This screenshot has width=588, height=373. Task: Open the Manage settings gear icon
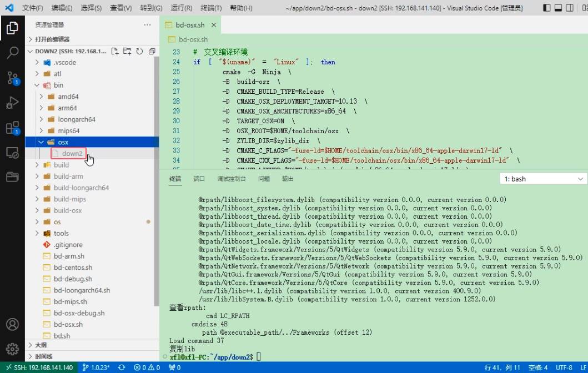click(x=12, y=349)
